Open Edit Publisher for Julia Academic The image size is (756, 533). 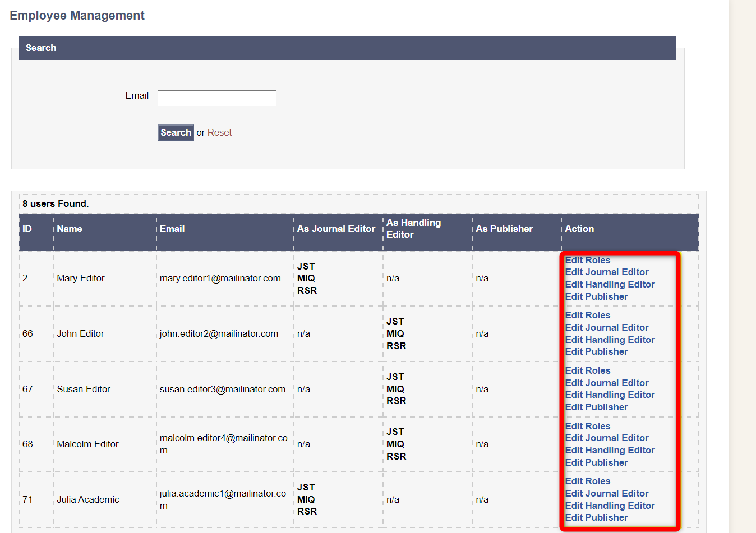pos(596,518)
